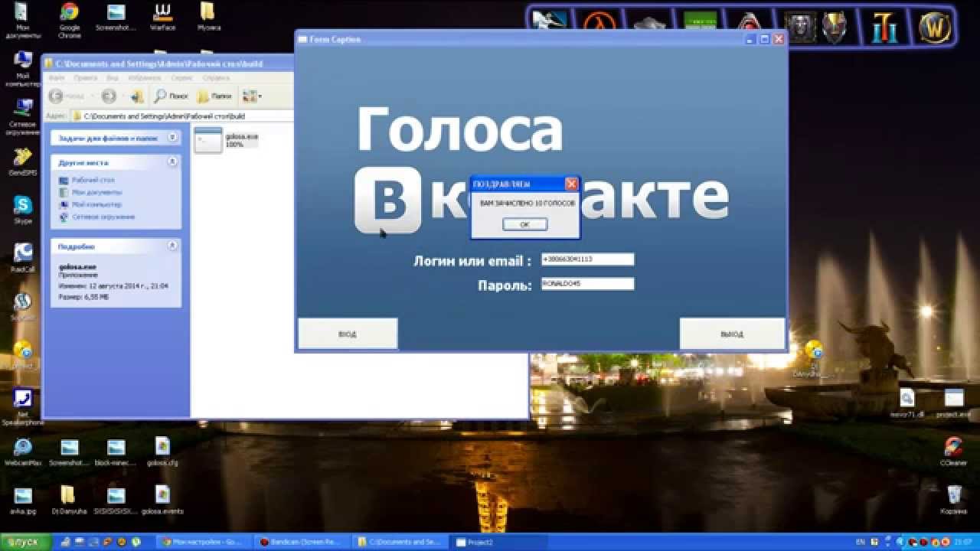The width and height of the screenshot is (980, 551).
Task: Open the Views dropdown in Explorer toolbar
Action: pyautogui.click(x=252, y=96)
